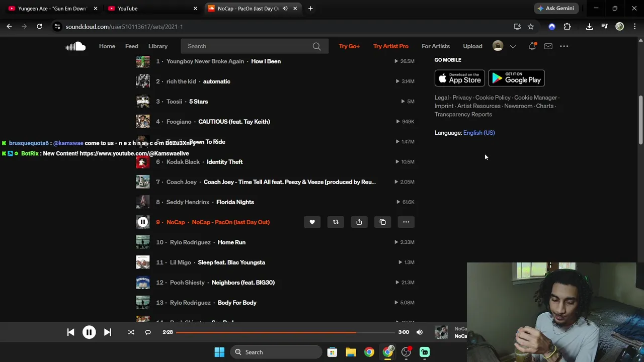This screenshot has height=362, width=644.
Task: Select Toosii 5 Stars track
Action: pos(198,102)
